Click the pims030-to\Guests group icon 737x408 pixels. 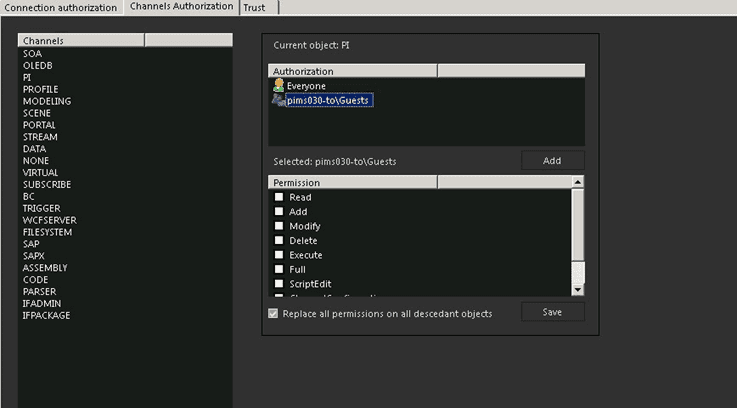coord(279,100)
